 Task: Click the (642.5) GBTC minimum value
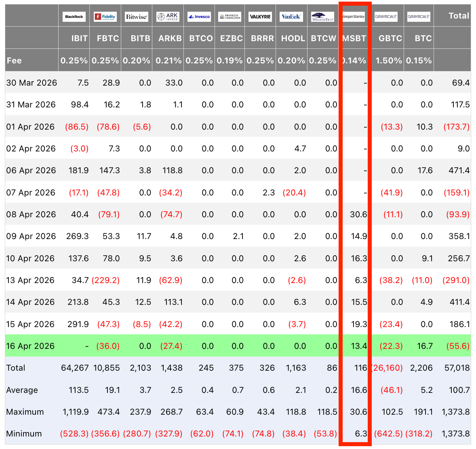click(388, 434)
